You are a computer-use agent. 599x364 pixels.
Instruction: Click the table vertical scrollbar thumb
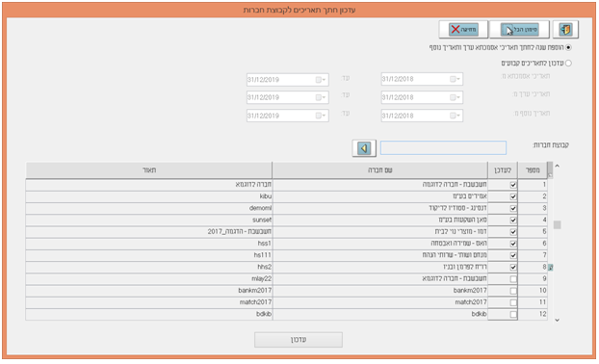coord(557,225)
